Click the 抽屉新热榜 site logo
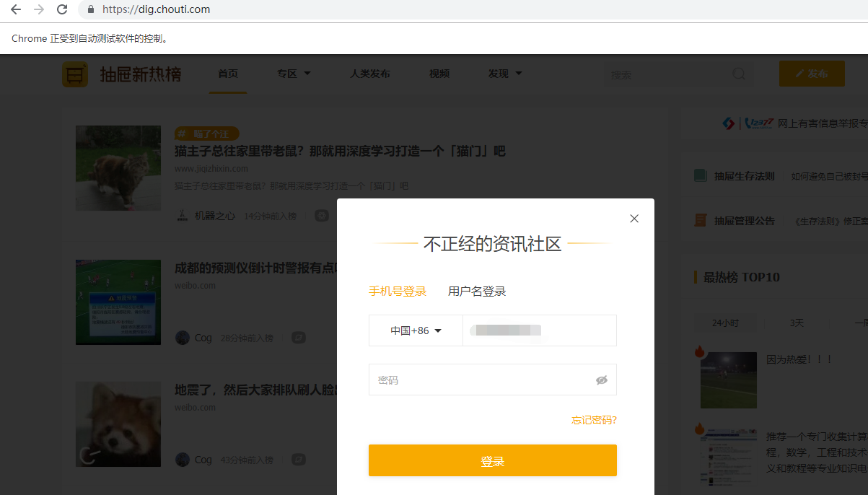Viewport: 868px width, 495px height. tap(121, 74)
